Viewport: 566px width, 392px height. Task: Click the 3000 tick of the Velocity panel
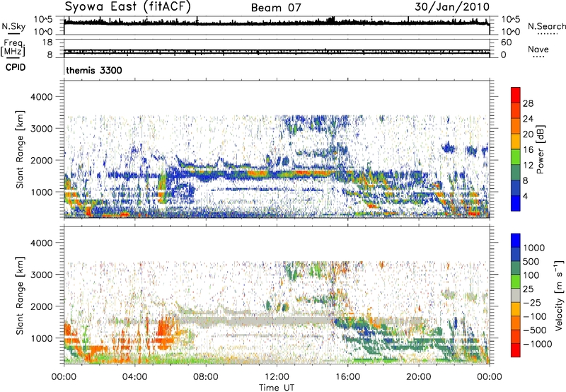pos(42,275)
